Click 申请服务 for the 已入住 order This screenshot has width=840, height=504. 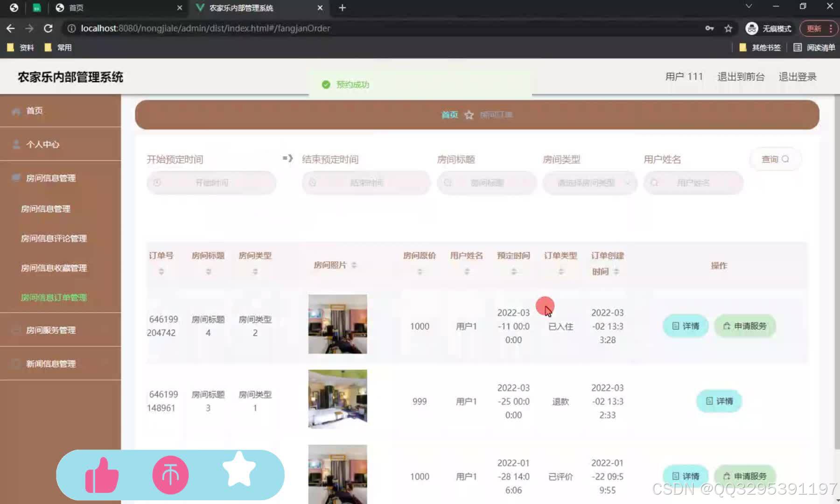tap(745, 326)
